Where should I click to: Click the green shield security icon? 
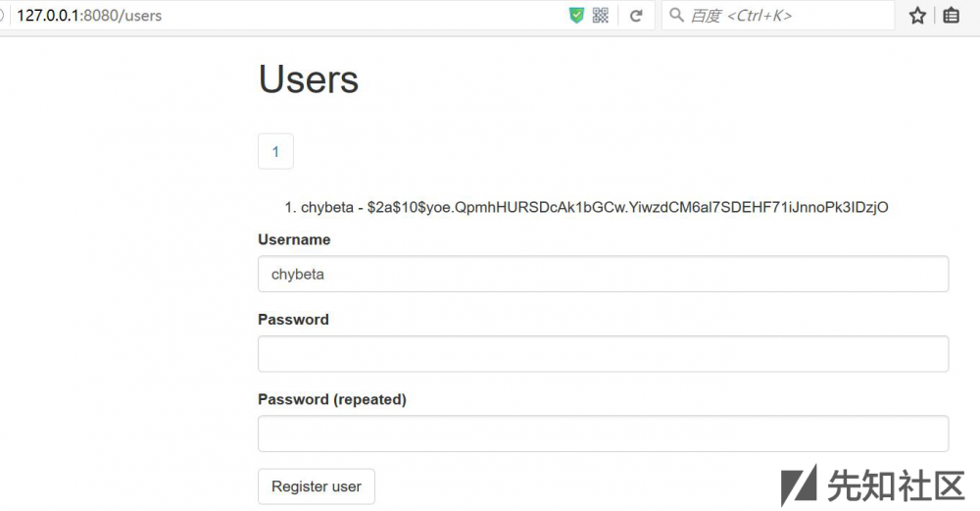click(x=576, y=15)
